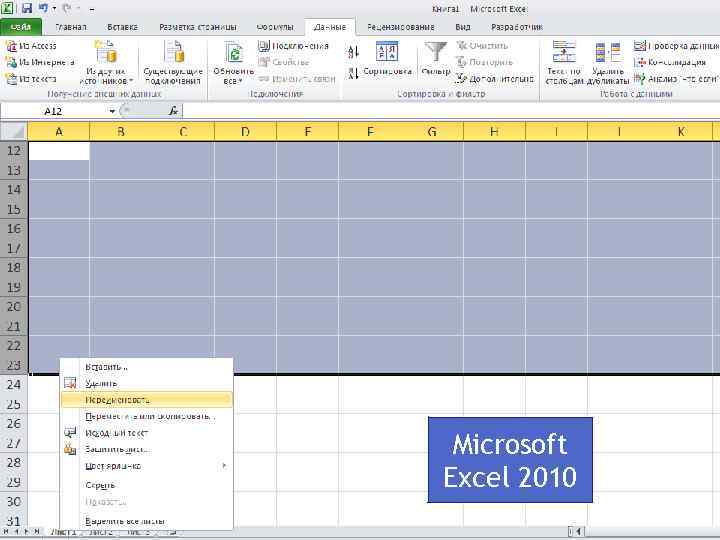The height and width of the screenshot is (540, 720).
Task: Click Свойства in the connections group
Action: pyautogui.click(x=284, y=62)
